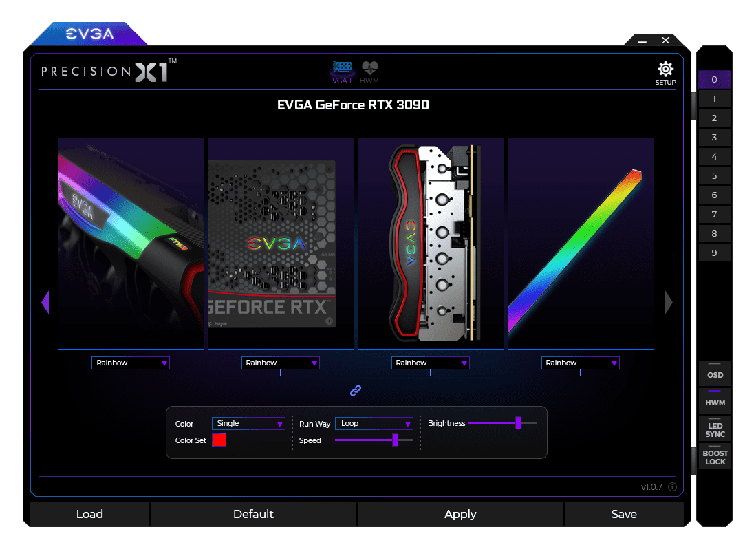Select the VGA1 graphics card icon
The height and width of the screenshot is (558, 756).
pos(342,72)
